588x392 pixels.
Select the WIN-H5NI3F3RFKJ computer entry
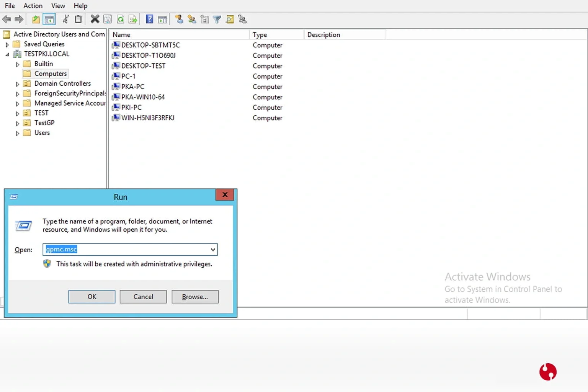143,118
